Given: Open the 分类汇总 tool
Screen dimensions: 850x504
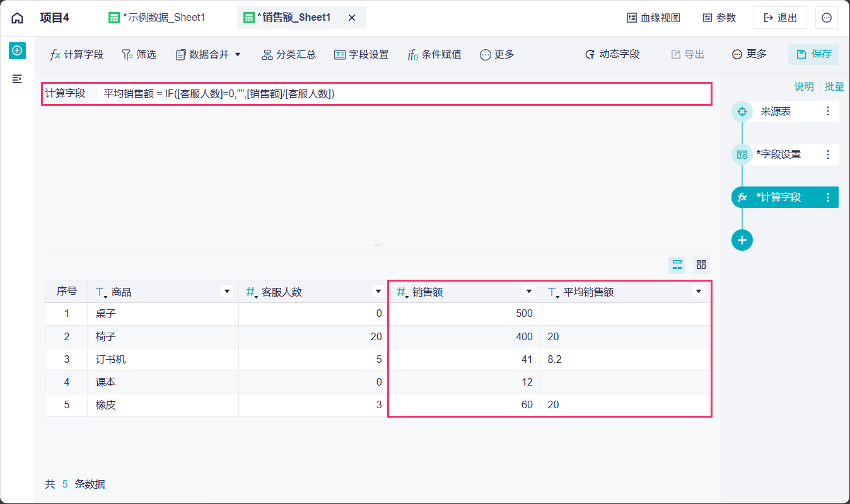Looking at the screenshot, I should 289,54.
